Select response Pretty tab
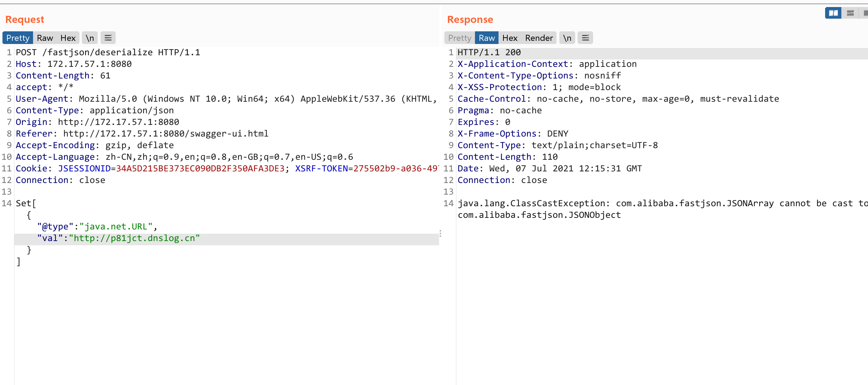Viewport: 868px width, 385px height. point(459,38)
